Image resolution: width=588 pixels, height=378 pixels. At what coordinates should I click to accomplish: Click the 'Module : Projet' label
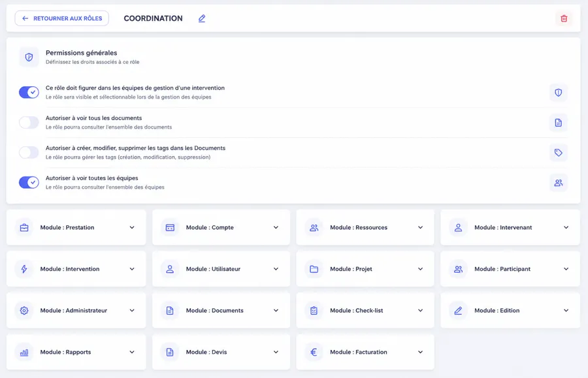[351, 269]
